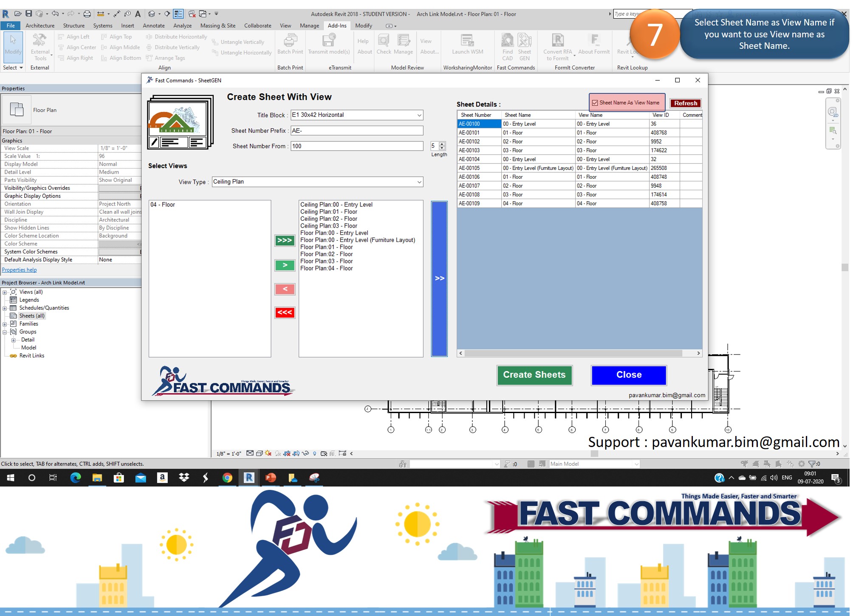Increase the sheet number Length stepper
This screenshot has height=616, width=853.
coord(442,144)
